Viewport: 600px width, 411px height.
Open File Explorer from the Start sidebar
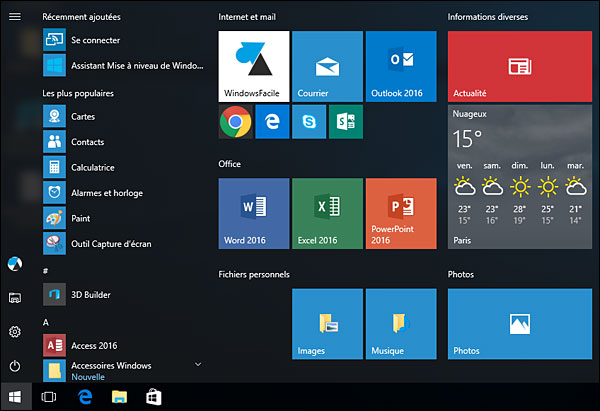[15, 298]
